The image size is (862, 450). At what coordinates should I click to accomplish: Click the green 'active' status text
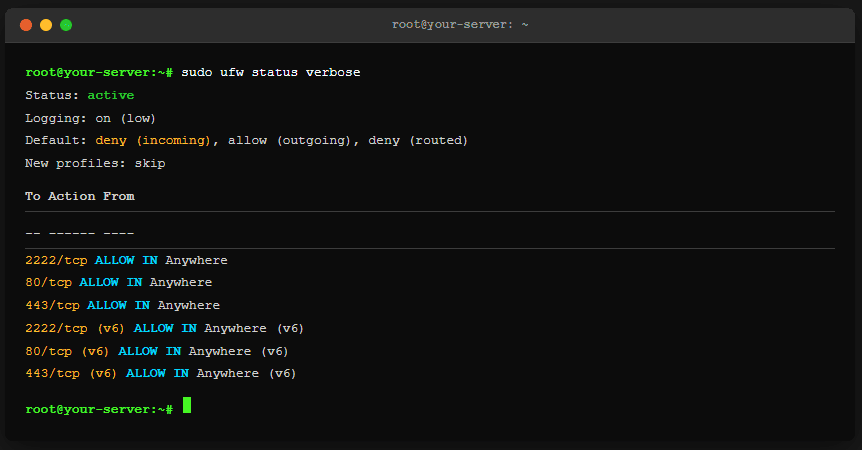(x=111, y=96)
